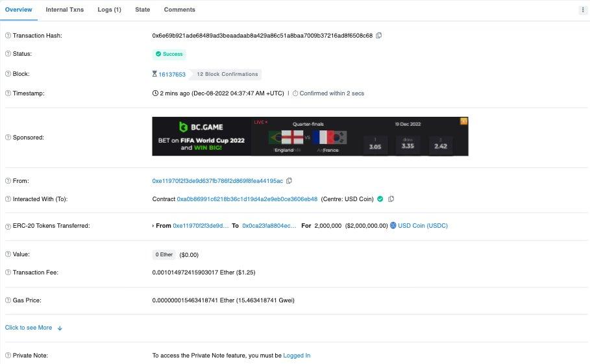The width and height of the screenshot is (590, 364).
Task: Click help icon beside Private Note
Action: pos(8,356)
